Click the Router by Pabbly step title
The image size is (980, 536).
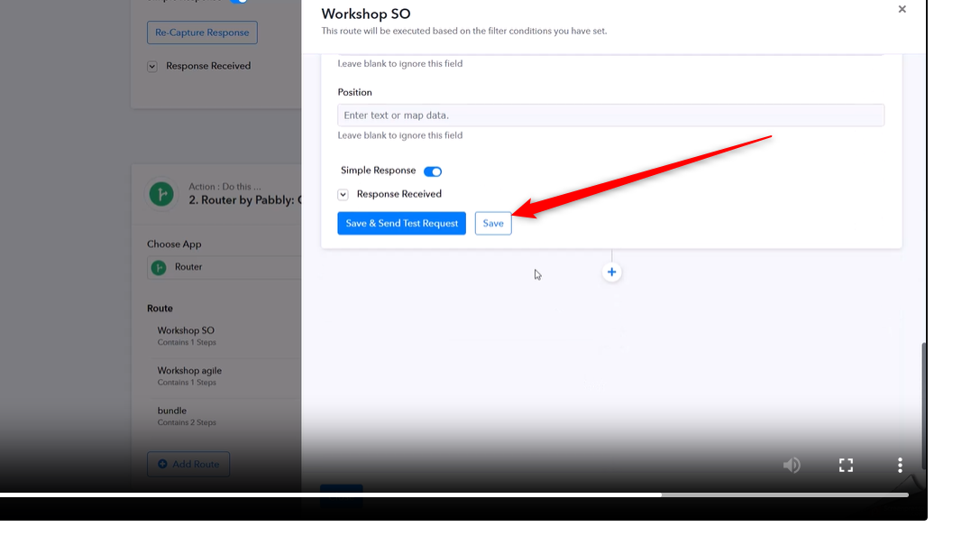pos(245,200)
